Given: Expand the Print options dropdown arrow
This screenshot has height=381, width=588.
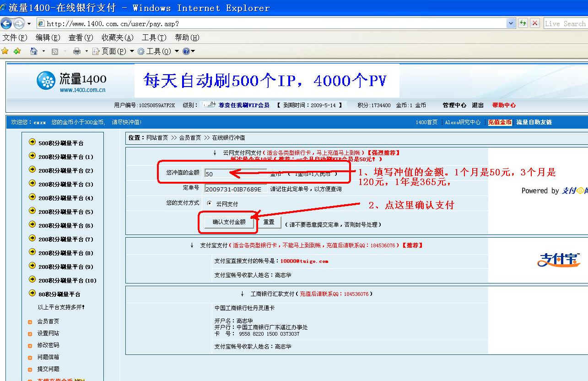Looking at the screenshot, I should pyautogui.click(x=86, y=51).
